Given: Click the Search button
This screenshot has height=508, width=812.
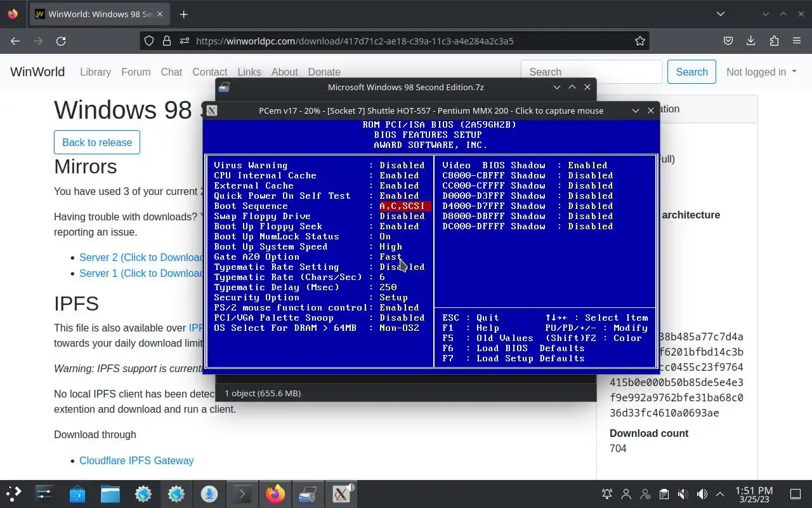Looking at the screenshot, I should pos(691,72).
